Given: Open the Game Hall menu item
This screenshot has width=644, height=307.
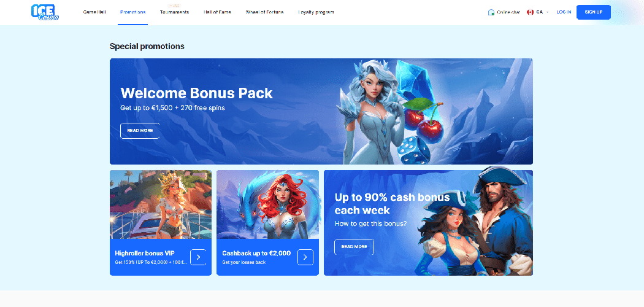Looking at the screenshot, I should point(94,12).
